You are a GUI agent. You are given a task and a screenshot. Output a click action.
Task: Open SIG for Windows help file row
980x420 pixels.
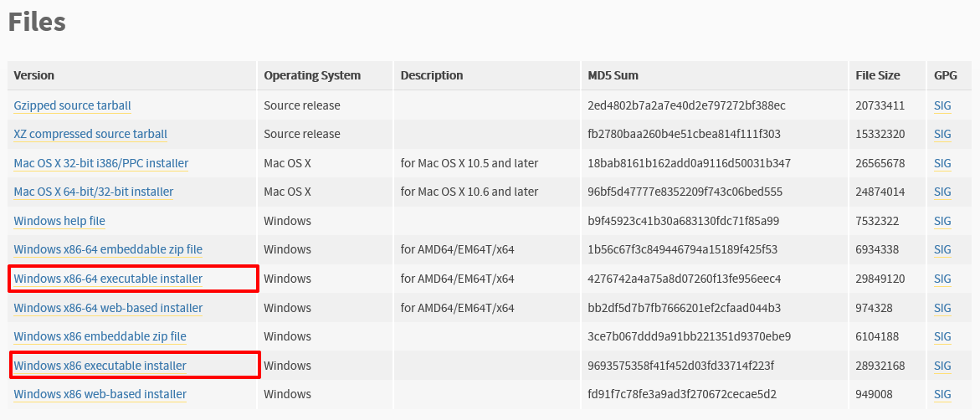pos(942,221)
